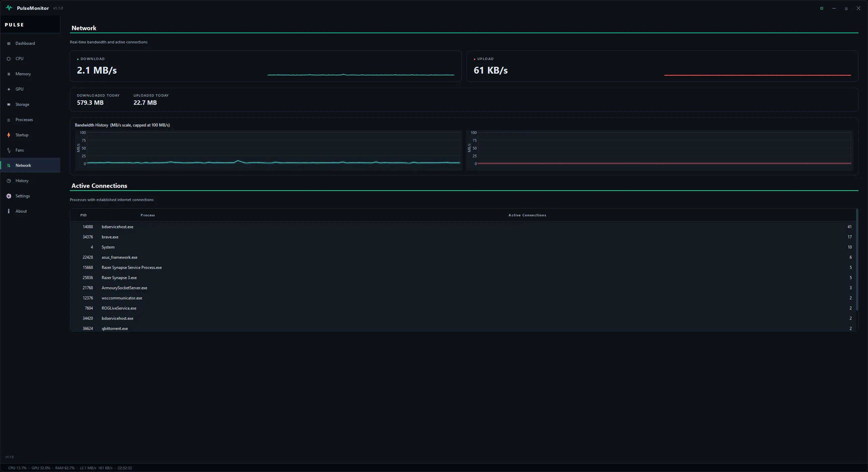
Task: Click the Processes list icon
Action: [x=9, y=120]
